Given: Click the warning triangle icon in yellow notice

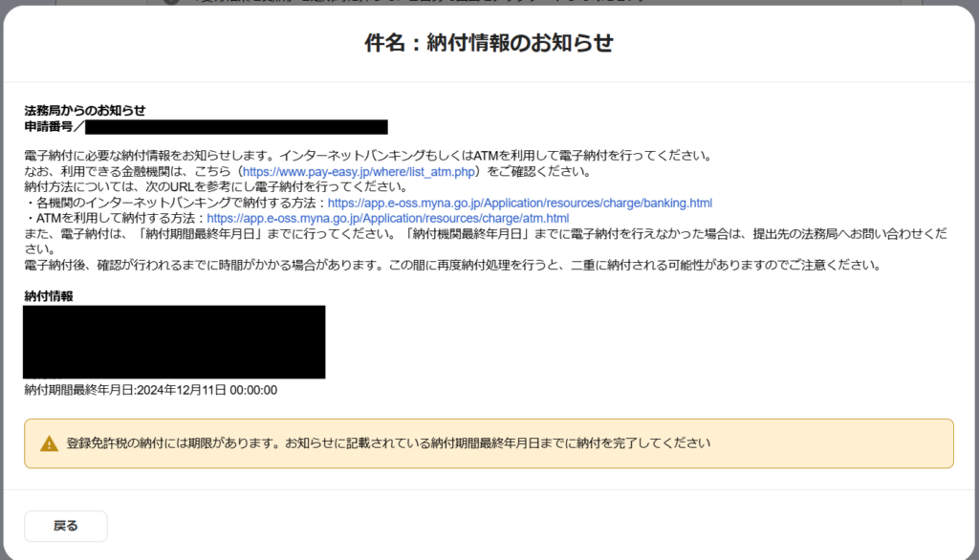Looking at the screenshot, I should [49, 443].
